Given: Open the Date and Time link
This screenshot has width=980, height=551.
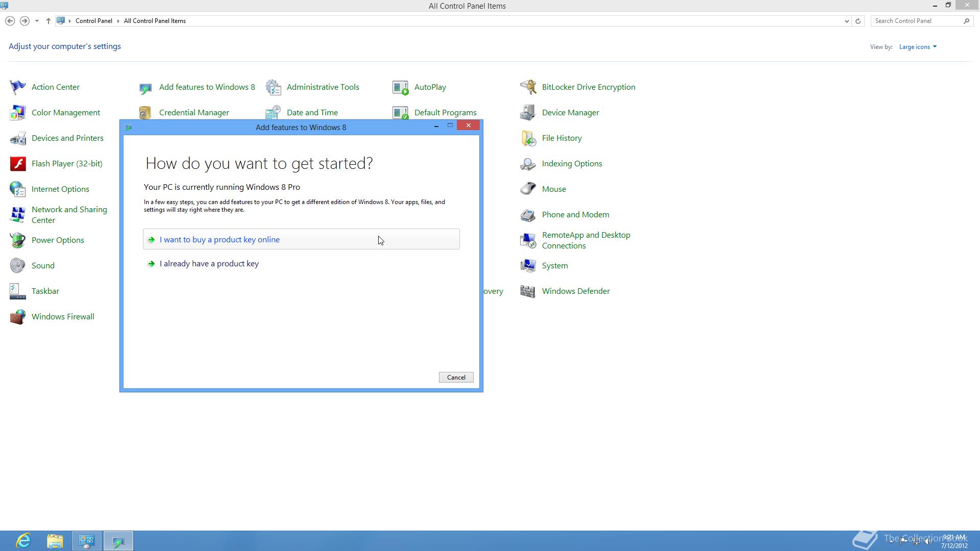Looking at the screenshot, I should [x=312, y=113].
